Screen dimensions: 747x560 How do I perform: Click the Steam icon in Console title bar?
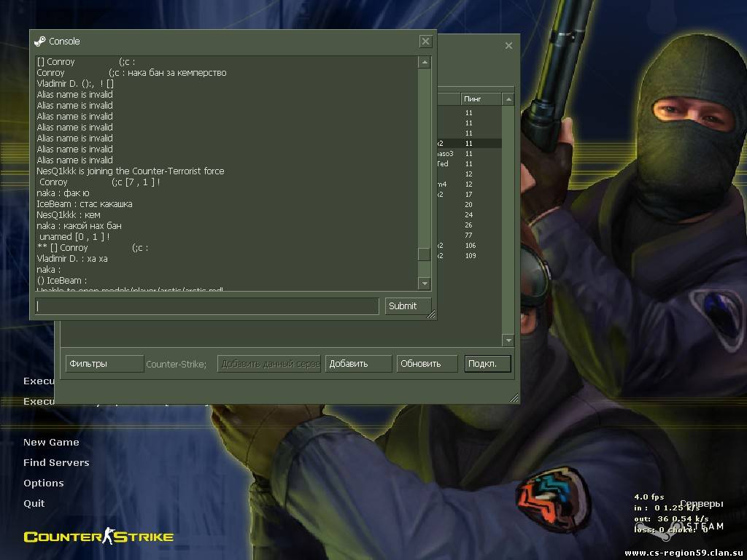point(40,42)
